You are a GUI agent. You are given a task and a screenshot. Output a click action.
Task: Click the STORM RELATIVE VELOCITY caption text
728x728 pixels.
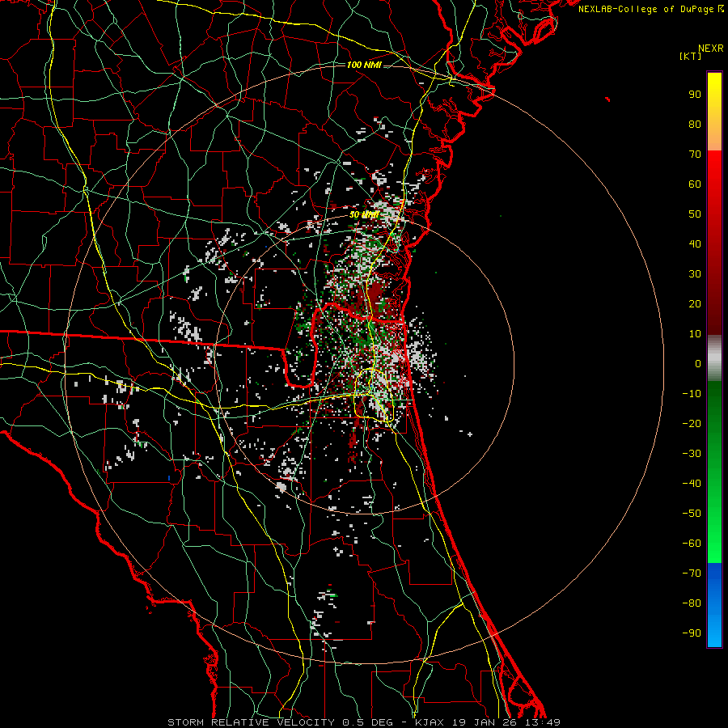tap(251, 722)
